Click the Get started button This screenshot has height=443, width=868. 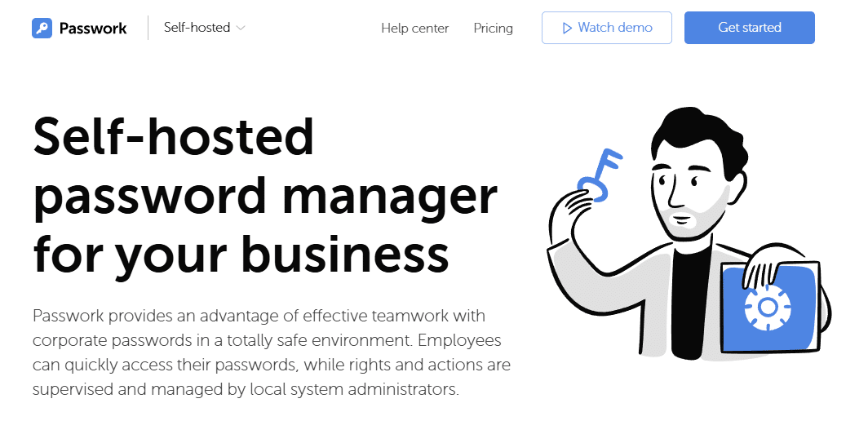[750, 28]
